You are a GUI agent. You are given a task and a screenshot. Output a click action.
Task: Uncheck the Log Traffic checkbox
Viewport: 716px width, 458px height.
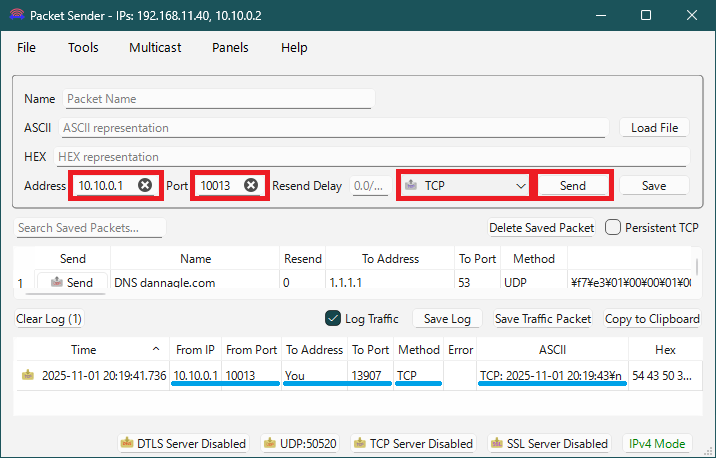pyautogui.click(x=334, y=319)
